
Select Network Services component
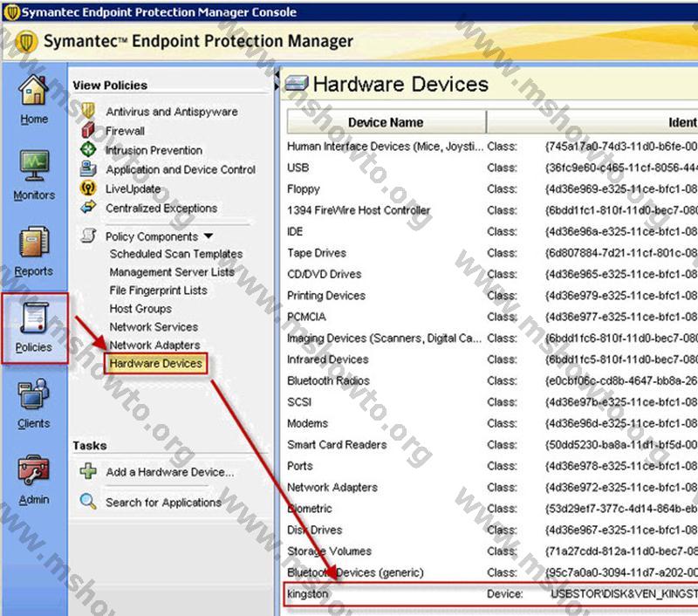154,326
